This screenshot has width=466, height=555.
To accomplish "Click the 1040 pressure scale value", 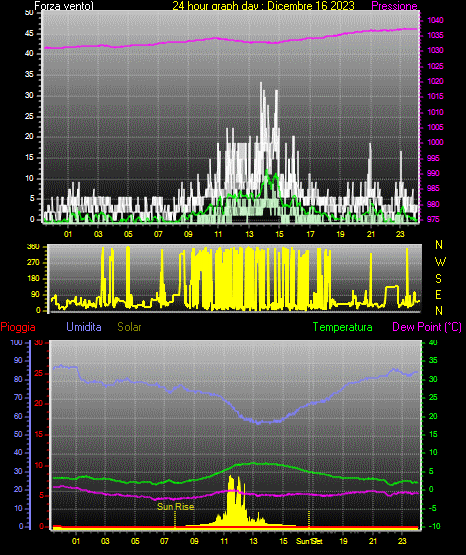I will (x=435, y=20).
